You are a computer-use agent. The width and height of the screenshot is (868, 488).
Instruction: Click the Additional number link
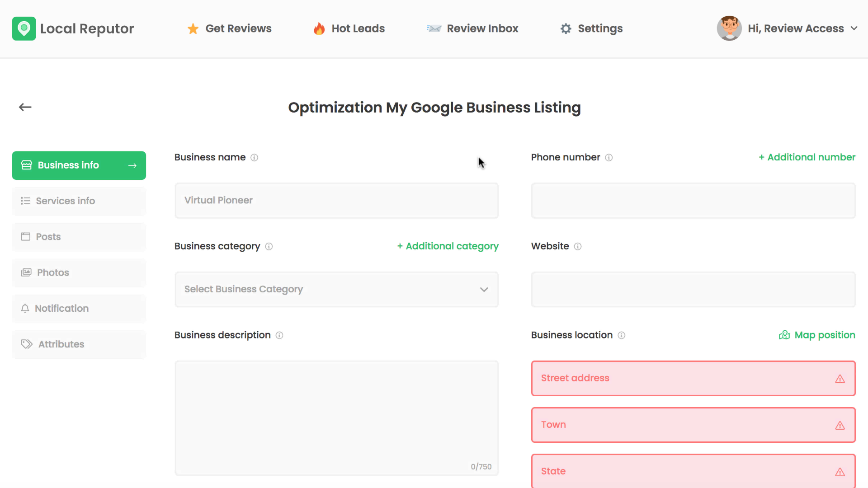click(807, 157)
